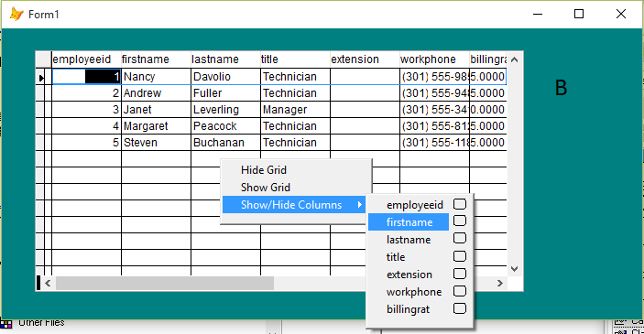This screenshot has width=644, height=334.
Task: Click the submenu arrow beside Show/Hide Columns
Action: 360,204
